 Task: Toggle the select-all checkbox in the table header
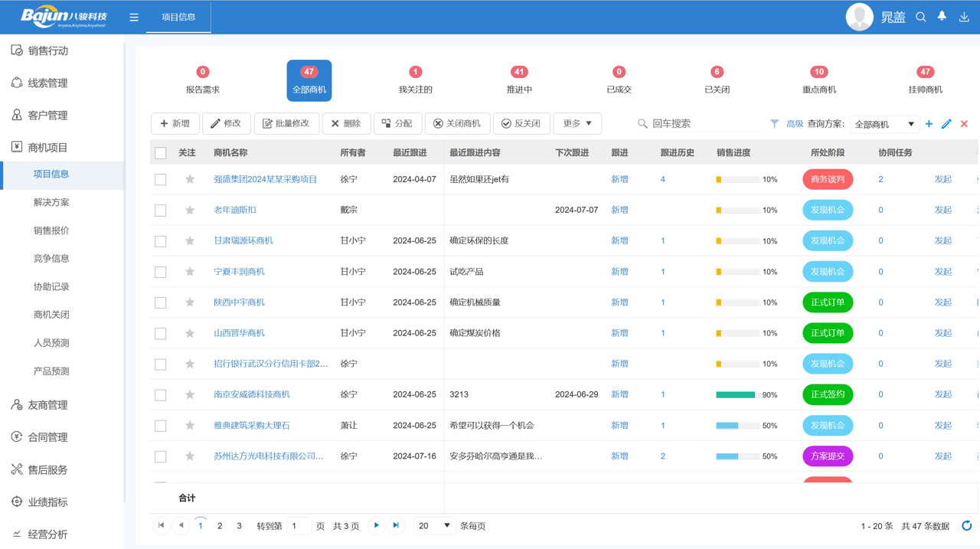pyautogui.click(x=160, y=152)
